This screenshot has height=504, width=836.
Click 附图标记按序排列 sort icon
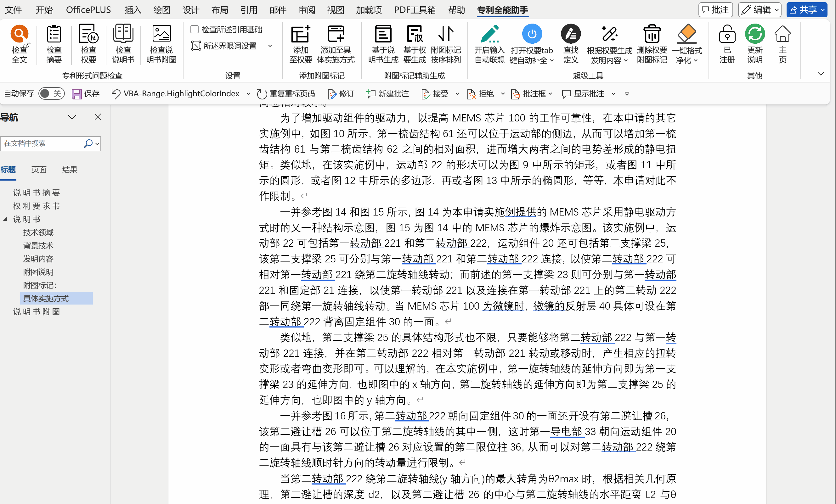(445, 34)
